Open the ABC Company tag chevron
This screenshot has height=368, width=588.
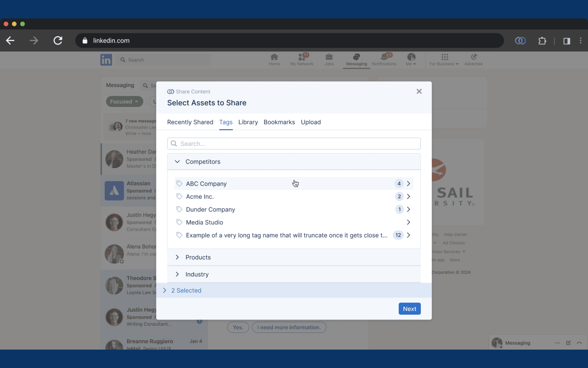pyautogui.click(x=408, y=184)
